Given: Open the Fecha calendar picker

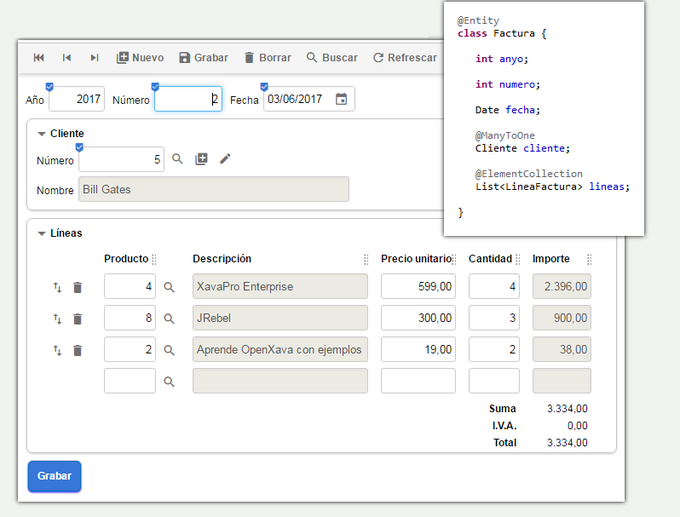Looking at the screenshot, I should tap(341, 99).
